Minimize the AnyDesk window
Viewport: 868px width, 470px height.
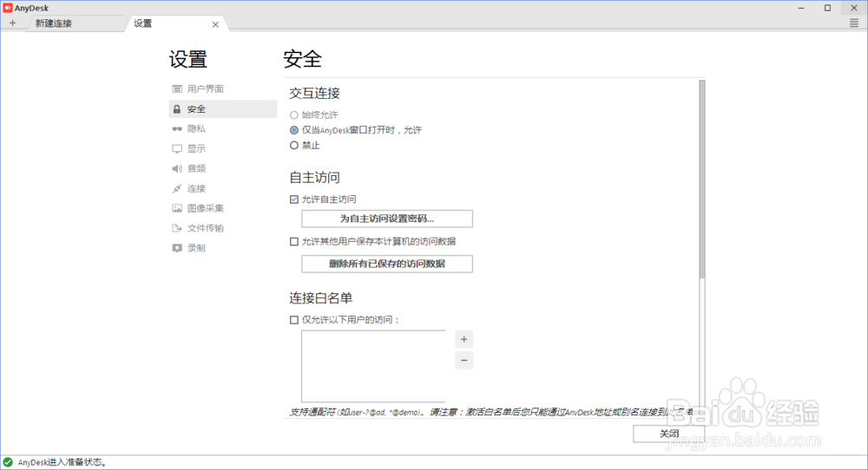pyautogui.click(x=801, y=8)
